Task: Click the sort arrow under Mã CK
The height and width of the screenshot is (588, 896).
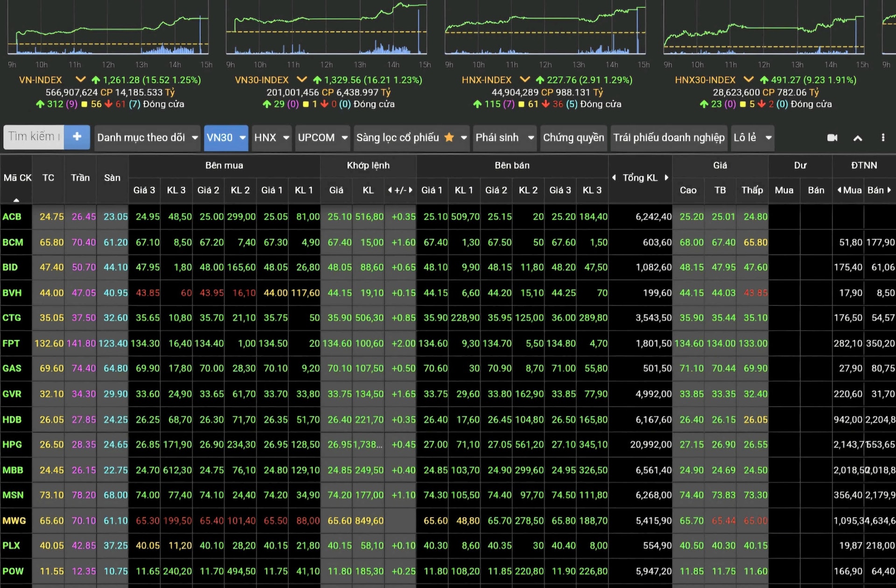Action: coord(16,200)
